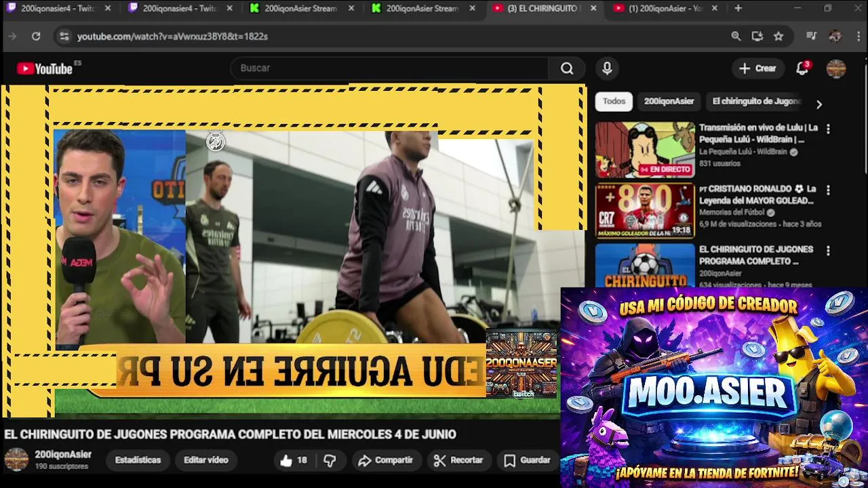This screenshot has height=488, width=868.
Task: Open suggested title 'EL CHIRINGUITO DE JUGONES PROGRAMA COMPLETO ...'
Action: click(x=756, y=256)
